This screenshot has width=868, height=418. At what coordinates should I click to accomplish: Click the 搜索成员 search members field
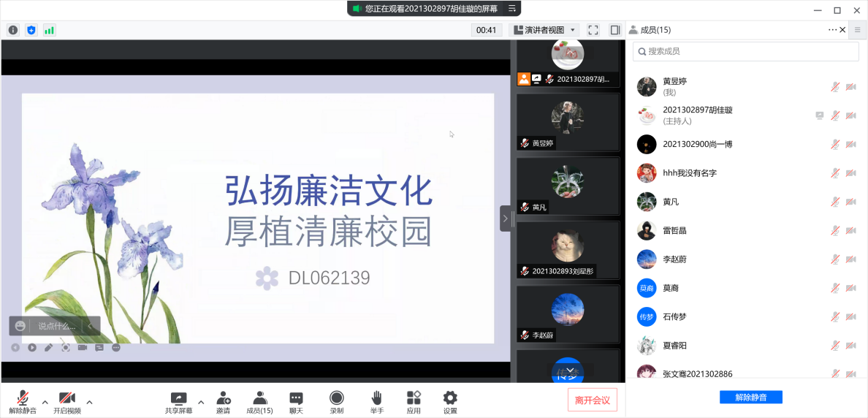tap(745, 51)
